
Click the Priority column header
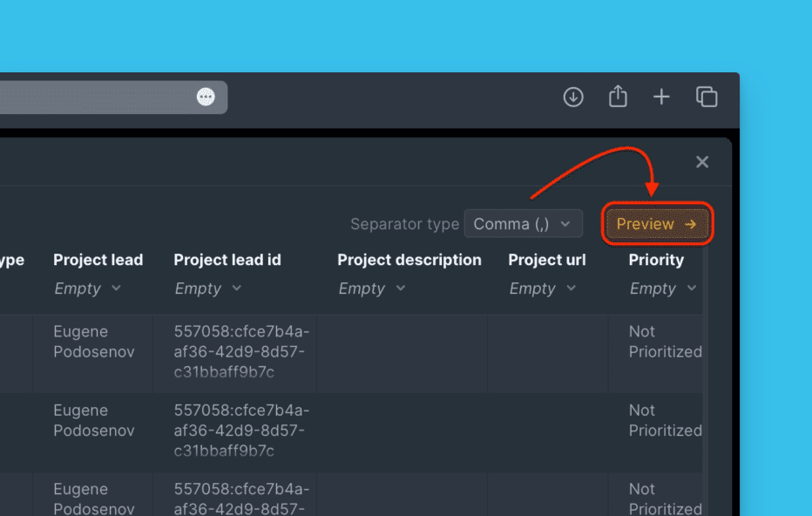656,260
